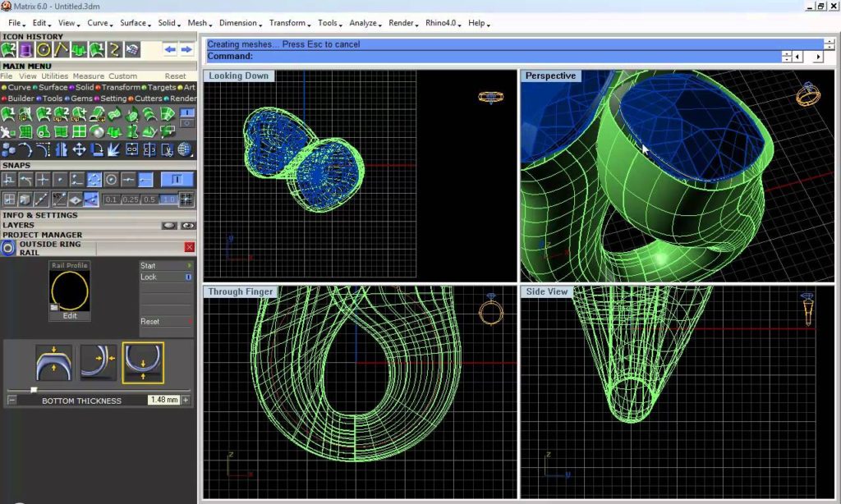Select the move arrows transform icon

80,149
